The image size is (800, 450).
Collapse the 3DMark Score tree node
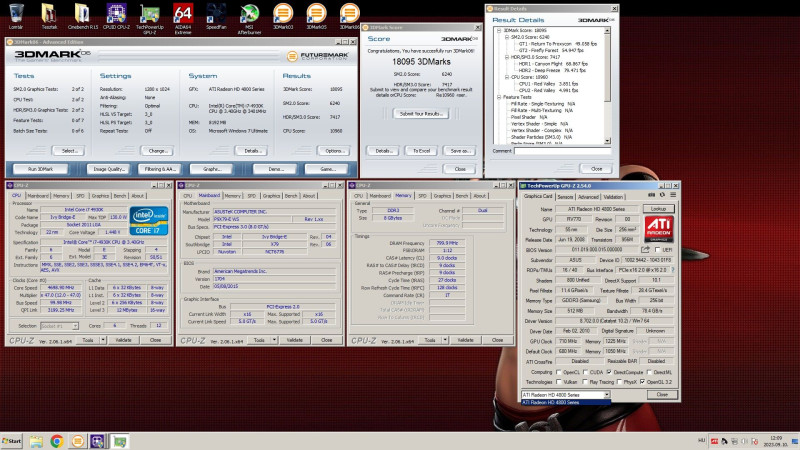tap(499, 31)
